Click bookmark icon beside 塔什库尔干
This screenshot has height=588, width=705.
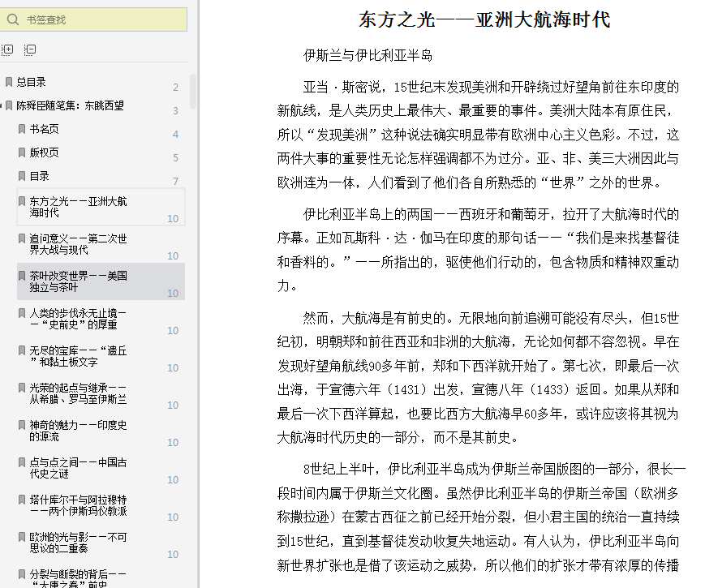(22, 500)
